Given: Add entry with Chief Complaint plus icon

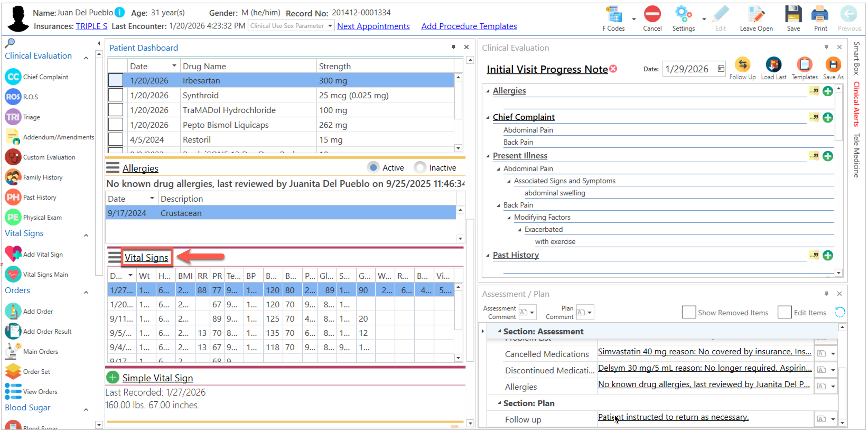Looking at the screenshot, I should 828,118.
